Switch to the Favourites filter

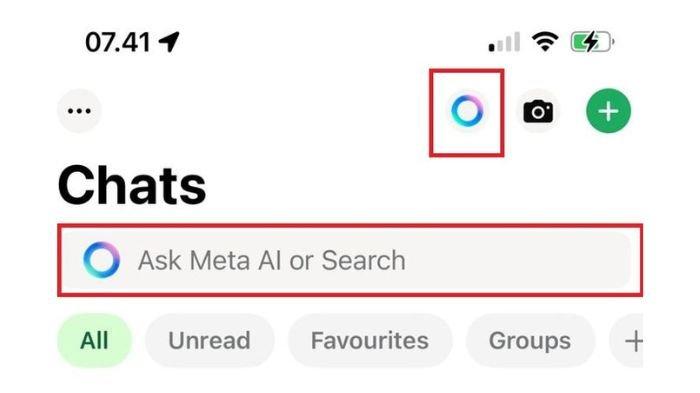(370, 341)
